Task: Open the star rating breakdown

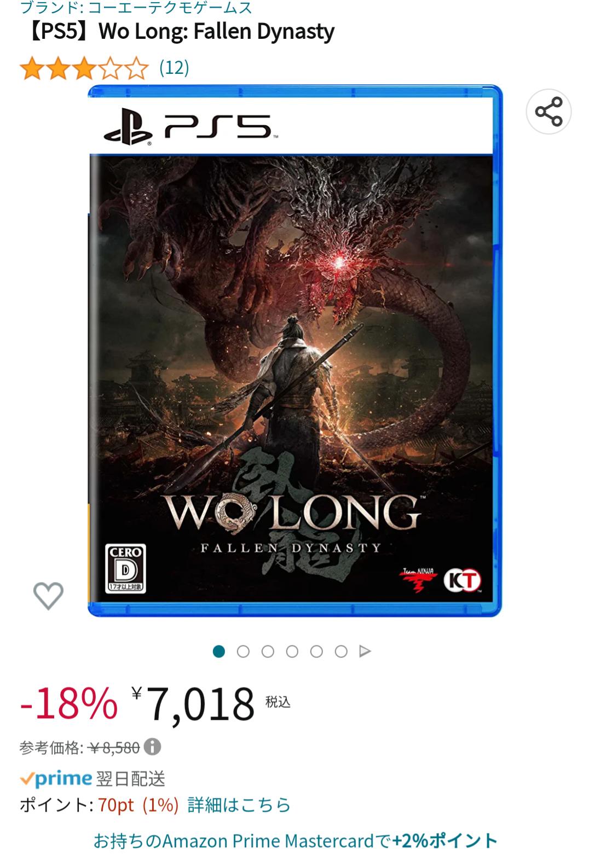Action: coord(84,68)
